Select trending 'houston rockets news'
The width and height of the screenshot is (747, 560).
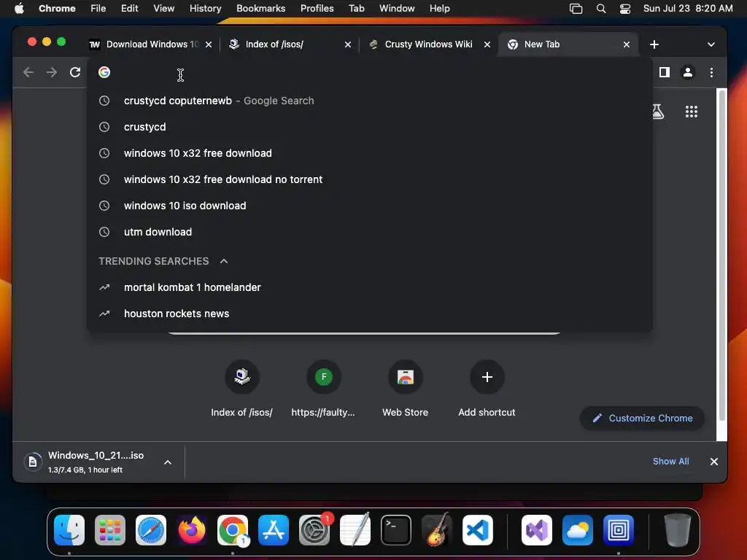[x=369, y=314]
